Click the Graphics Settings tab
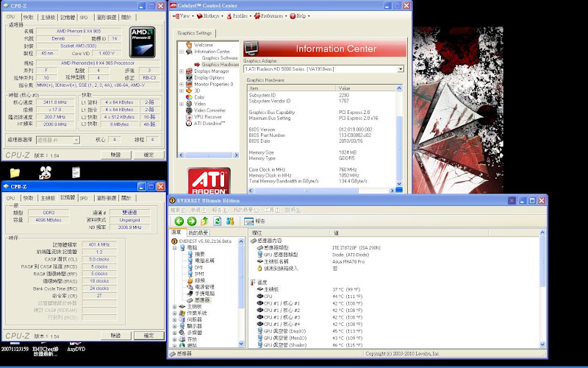 tap(194, 33)
